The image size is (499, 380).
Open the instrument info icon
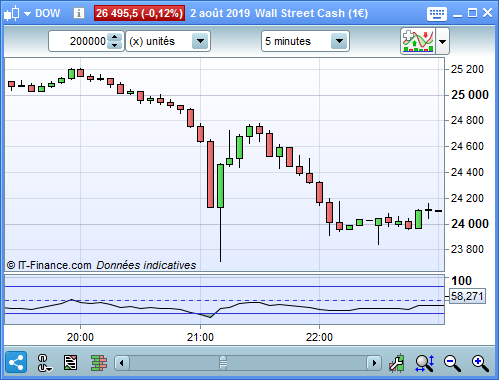(79, 13)
